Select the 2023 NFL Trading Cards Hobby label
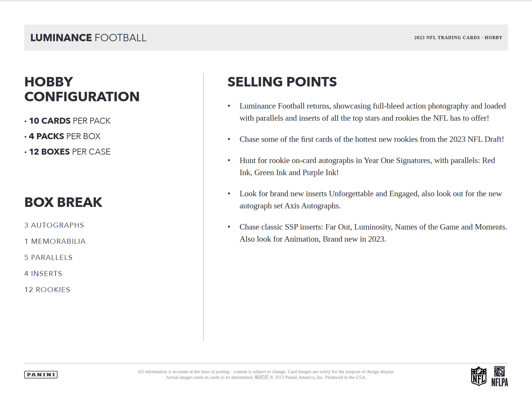Screen dimensions: 532x411 (458, 38)
